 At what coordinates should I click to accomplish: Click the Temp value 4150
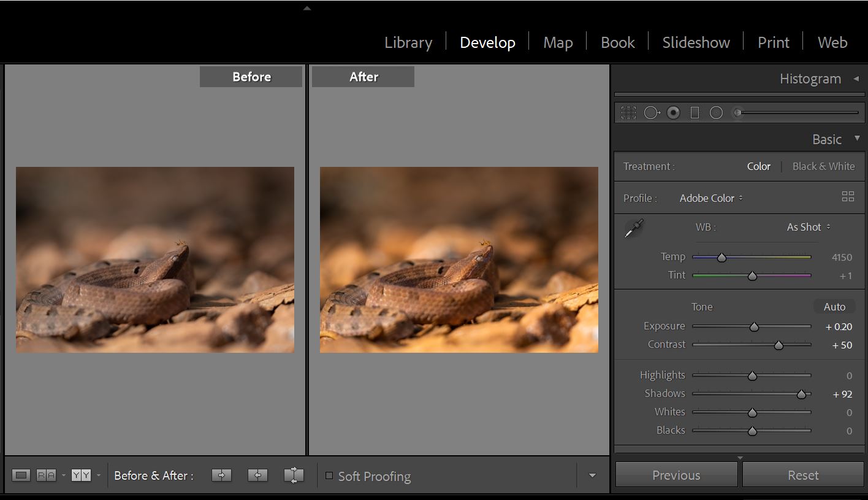click(x=842, y=257)
